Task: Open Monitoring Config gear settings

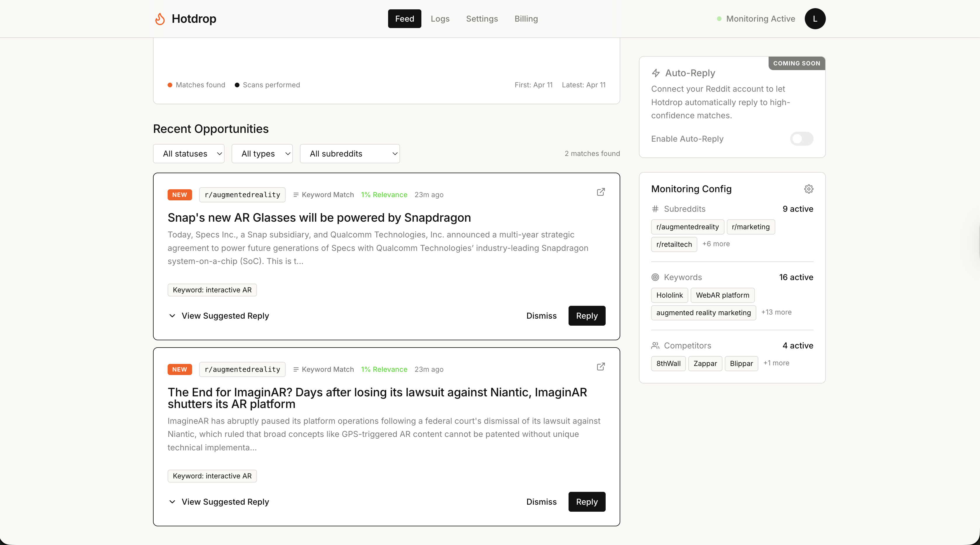Action: click(x=808, y=189)
